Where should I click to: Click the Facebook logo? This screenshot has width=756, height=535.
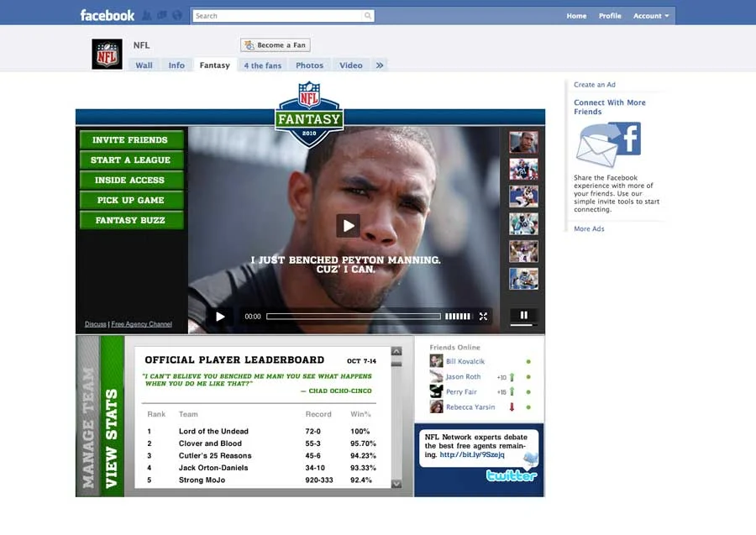coord(107,15)
